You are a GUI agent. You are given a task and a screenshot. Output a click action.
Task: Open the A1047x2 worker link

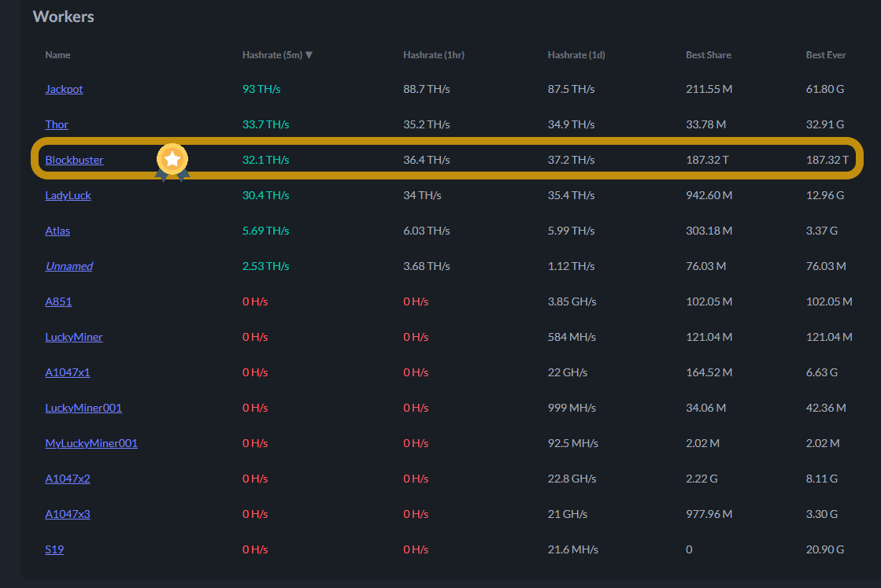pos(68,478)
